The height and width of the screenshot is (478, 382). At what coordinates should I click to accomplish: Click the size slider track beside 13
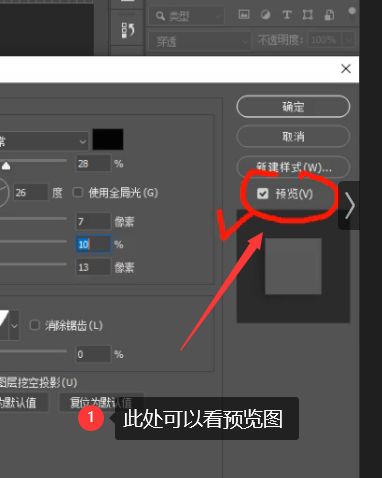(33, 264)
